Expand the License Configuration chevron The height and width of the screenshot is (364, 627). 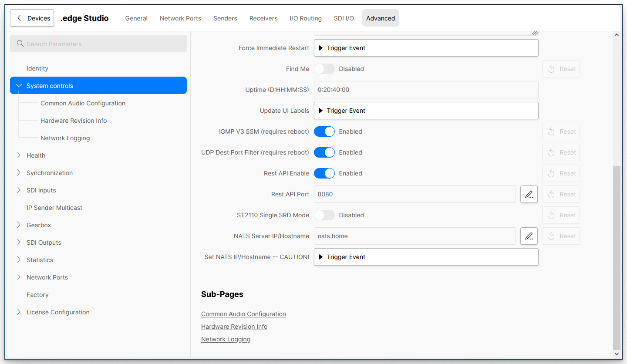(19, 312)
